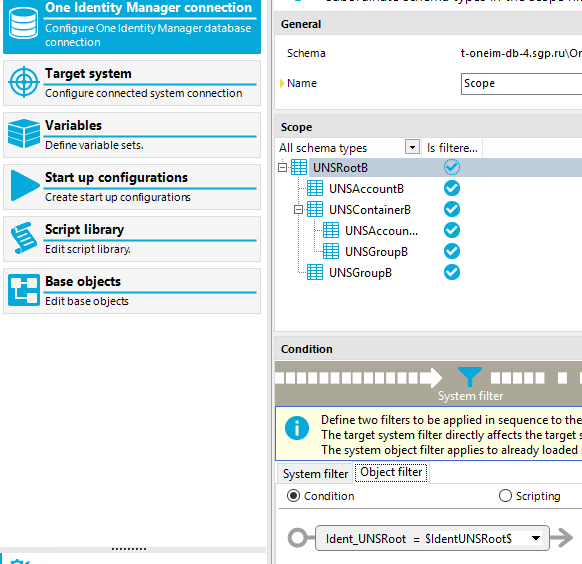The image size is (582, 564).
Task: Open the Ident_UNSRoot condition dropdown arrow
Action: click(x=536, y=538)
